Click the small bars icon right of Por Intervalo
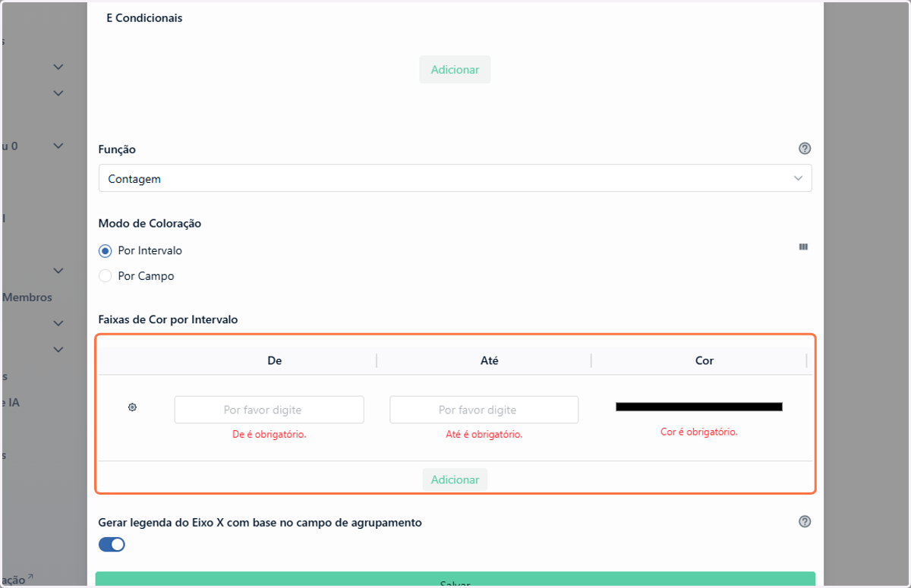Image resolution: width=911 pixels, height=588 pixels. [x=803, y=247]
